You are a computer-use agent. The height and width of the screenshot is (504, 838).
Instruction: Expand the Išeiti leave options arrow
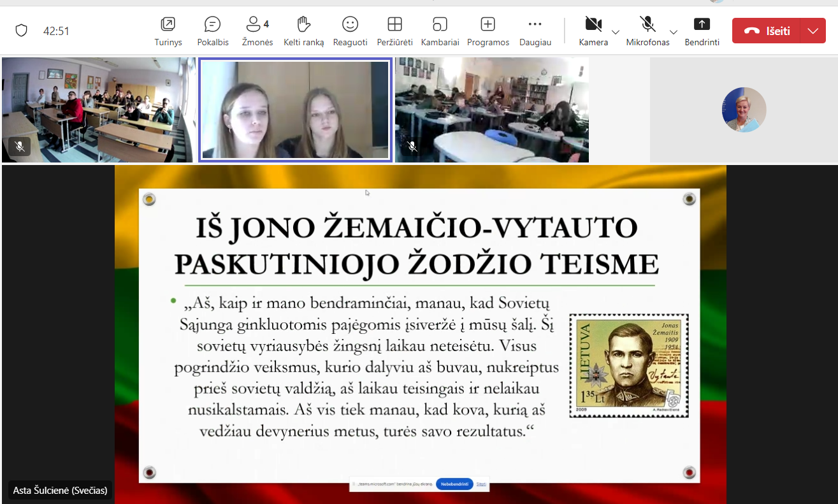(x=813, y=31)
